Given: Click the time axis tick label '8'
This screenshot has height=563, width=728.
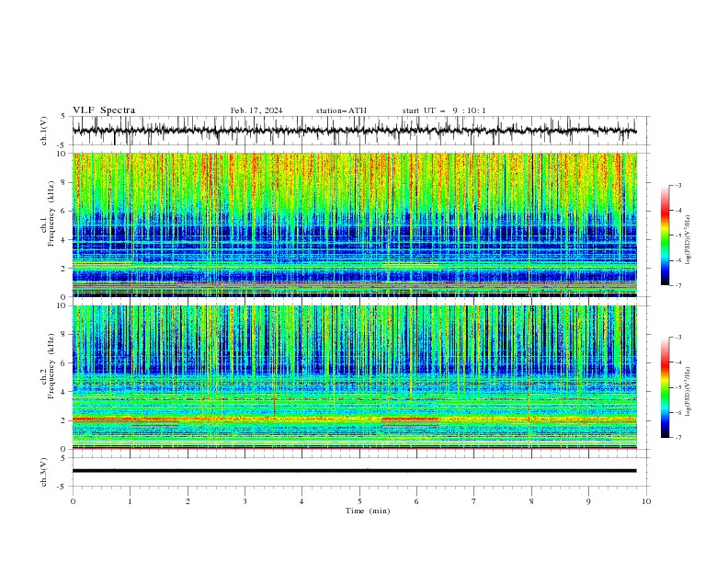Looking at the screenshot, I should pos(531,501).
